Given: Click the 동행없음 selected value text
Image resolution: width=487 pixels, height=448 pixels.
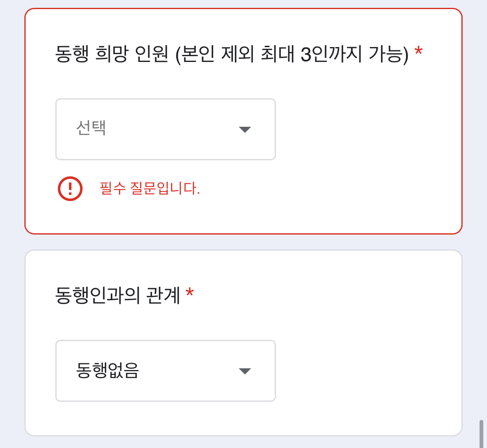Looking at the screenshot, I should click(x=107, y=370).
